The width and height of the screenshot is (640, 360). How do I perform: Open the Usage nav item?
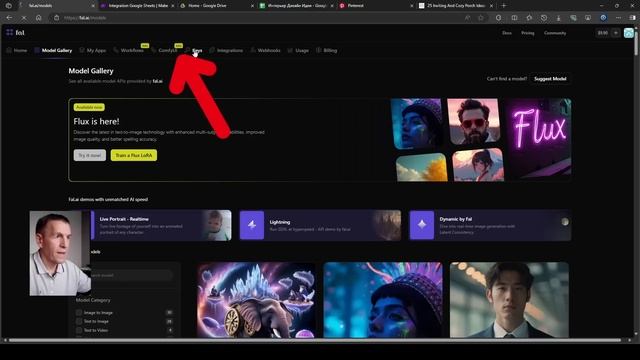(x=298, y=50)
